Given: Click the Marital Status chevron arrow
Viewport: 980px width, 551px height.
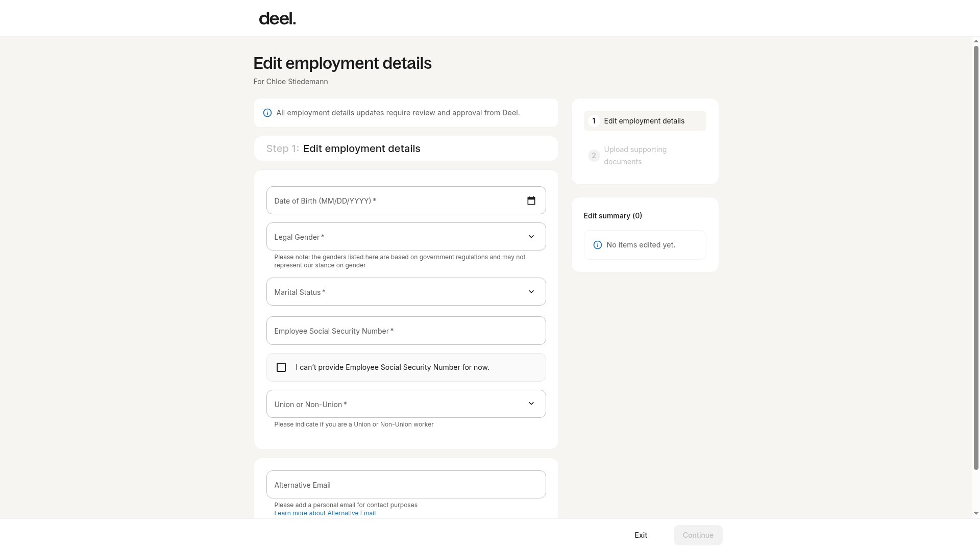Looking at the screenshot, I should (531, 292).
